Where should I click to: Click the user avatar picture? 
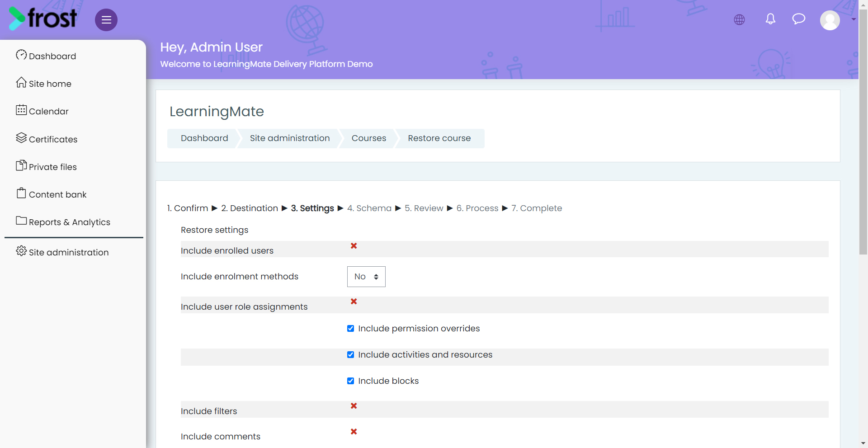[830, 20]
